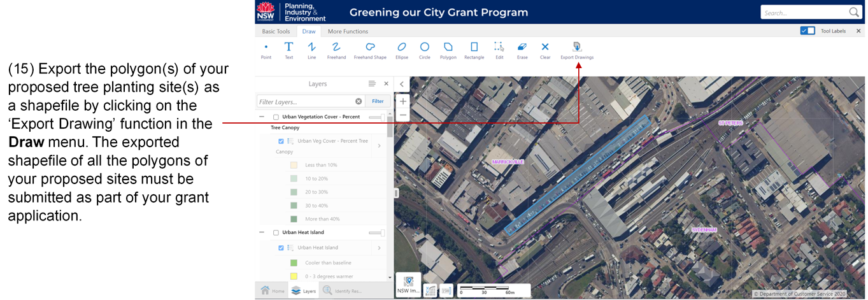
Task: Click the 10 to 20% legend text
Action: pyautogui.click(x=317, y=178)
